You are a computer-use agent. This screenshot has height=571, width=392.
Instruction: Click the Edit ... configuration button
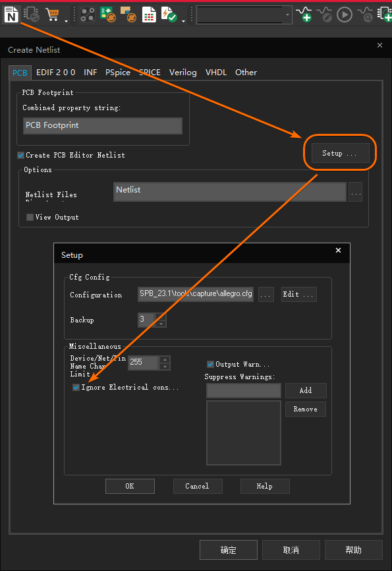[298, 294]
